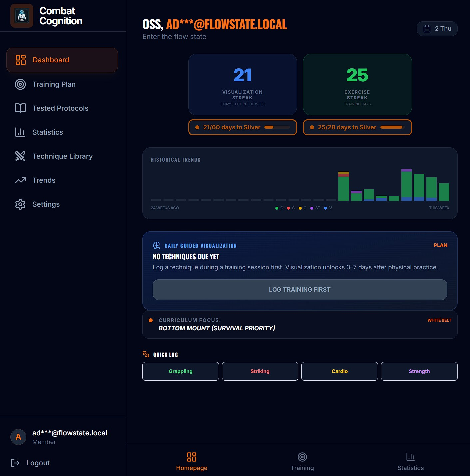This screenshot has width=470, height=476.
Task: Open Training Plan via the target icon
Action: tap(20, 84)
